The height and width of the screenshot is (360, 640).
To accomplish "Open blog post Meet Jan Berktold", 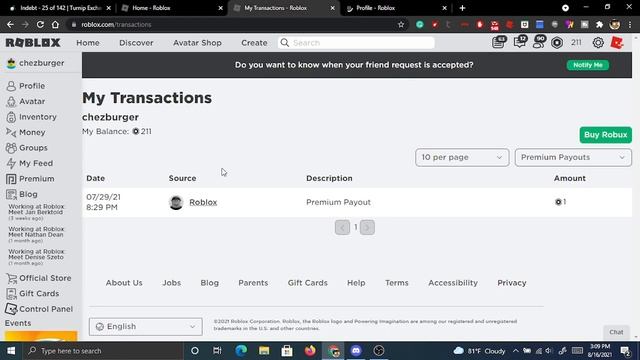I will click(x=36, y=209).
